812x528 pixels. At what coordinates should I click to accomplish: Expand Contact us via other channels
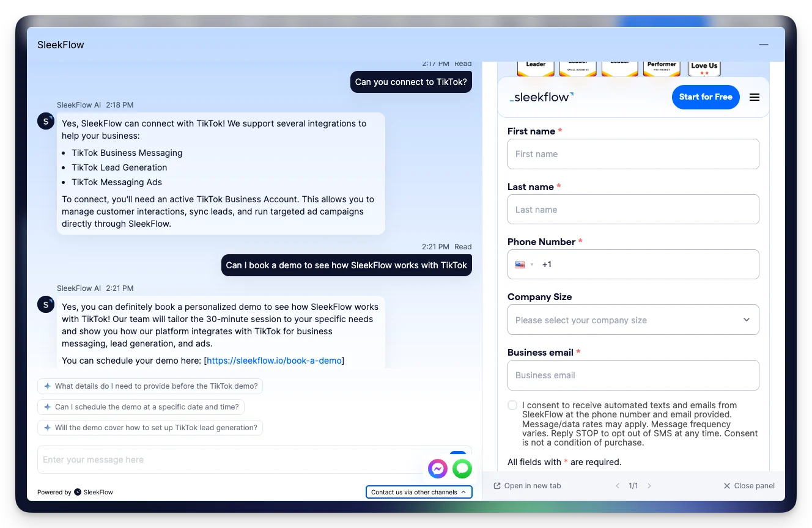(x=419, y=492)
